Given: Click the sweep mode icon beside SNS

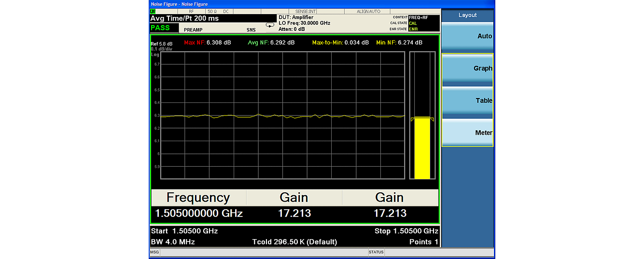Looking at the screenshot, I should click(270, 25).
